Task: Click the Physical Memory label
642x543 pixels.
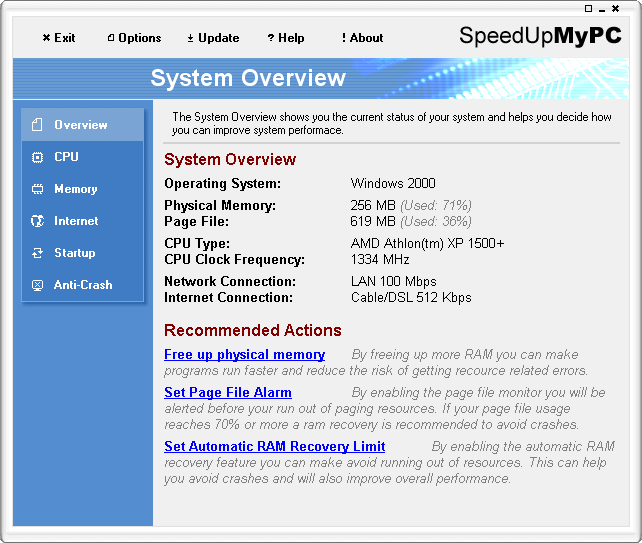Action: click(x=220, y=205)
